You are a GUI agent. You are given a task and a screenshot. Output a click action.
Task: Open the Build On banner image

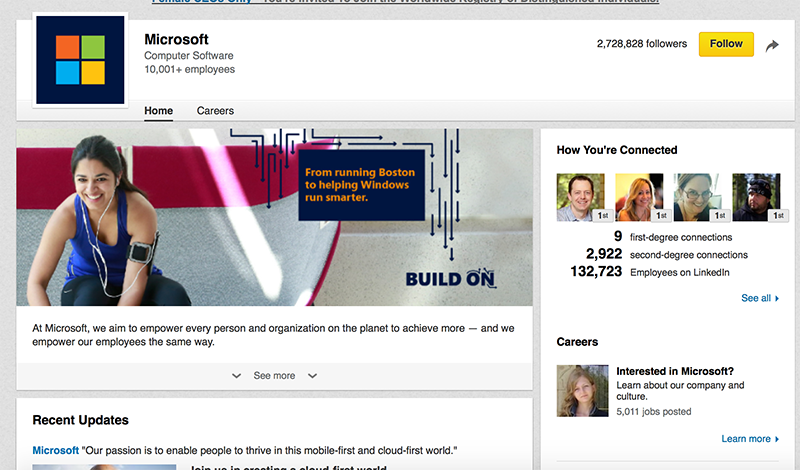click(274, 217)
